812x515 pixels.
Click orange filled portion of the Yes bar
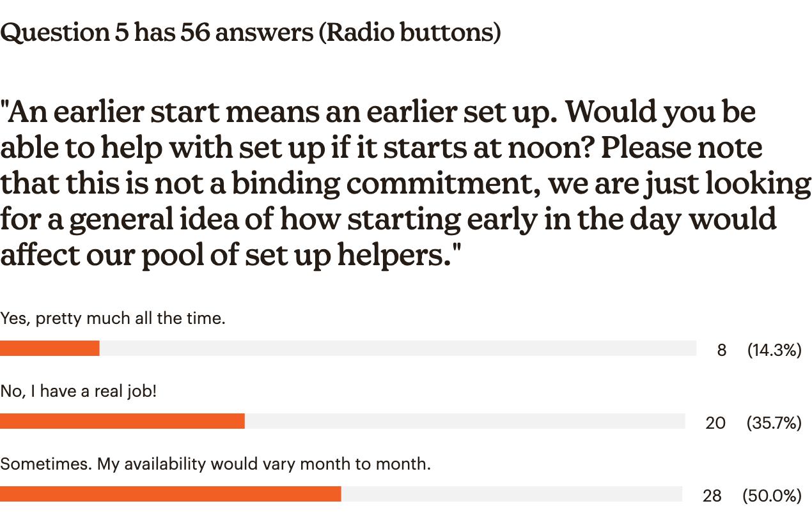pyautogui.click(x=50, y=348)
